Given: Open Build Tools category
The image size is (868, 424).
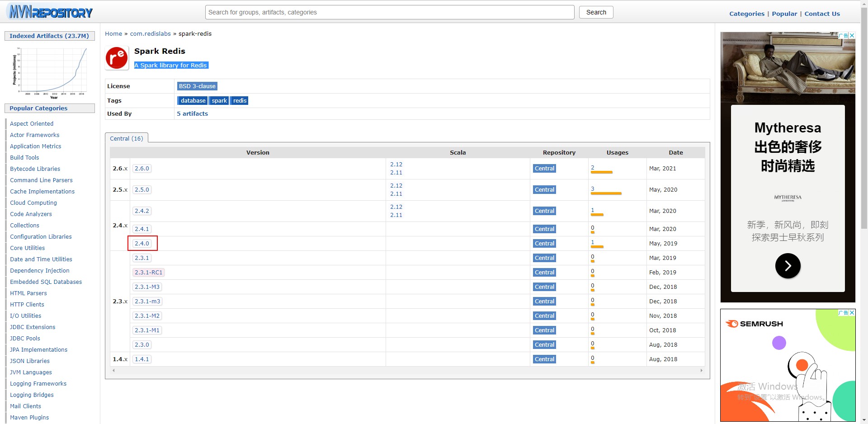Looking at the screenshot, I should point(24,157).
